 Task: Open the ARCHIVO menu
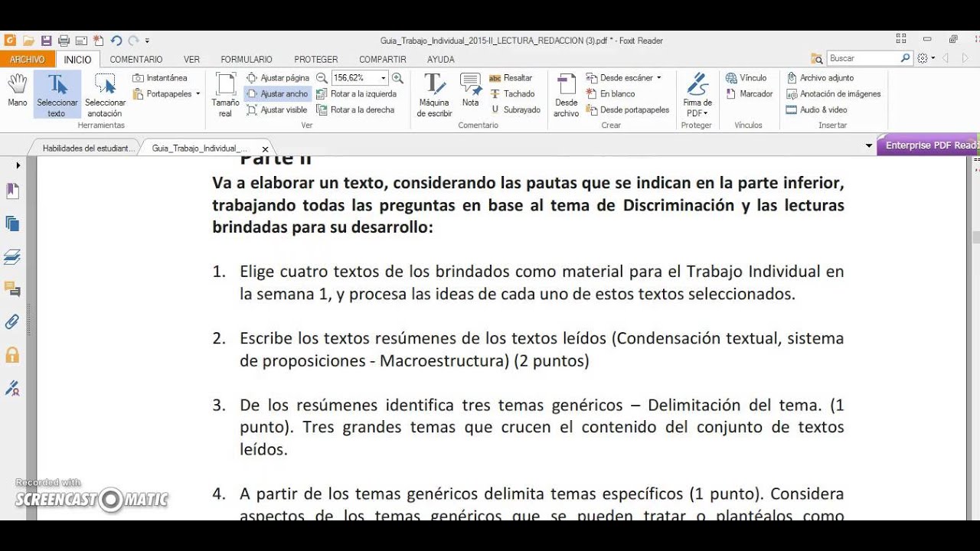(x=28, y=59)
